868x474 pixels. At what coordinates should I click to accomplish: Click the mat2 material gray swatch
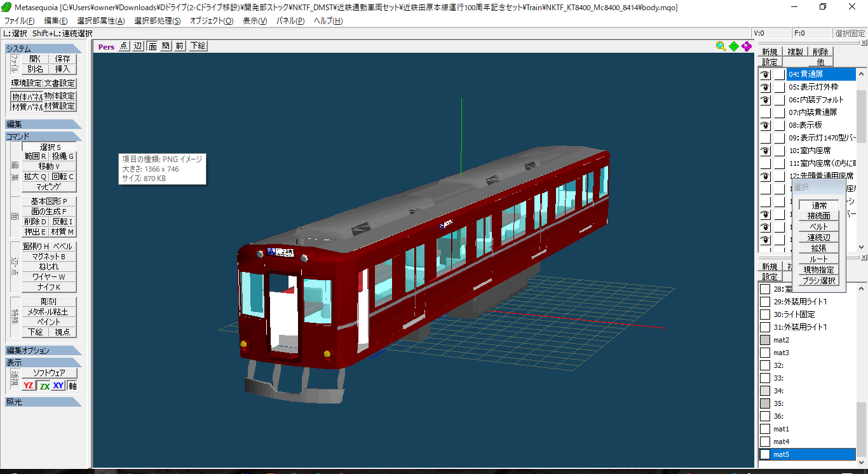765,340
